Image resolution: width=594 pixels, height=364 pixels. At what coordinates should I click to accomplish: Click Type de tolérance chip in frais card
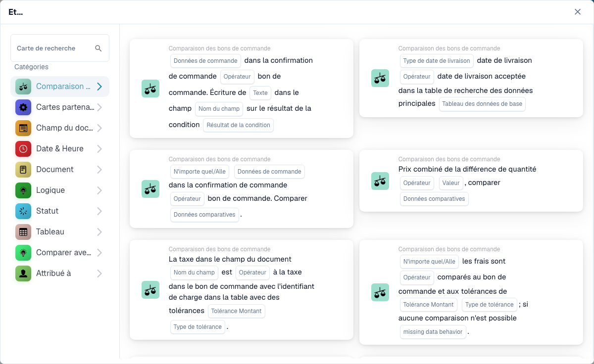pos(490,305)
